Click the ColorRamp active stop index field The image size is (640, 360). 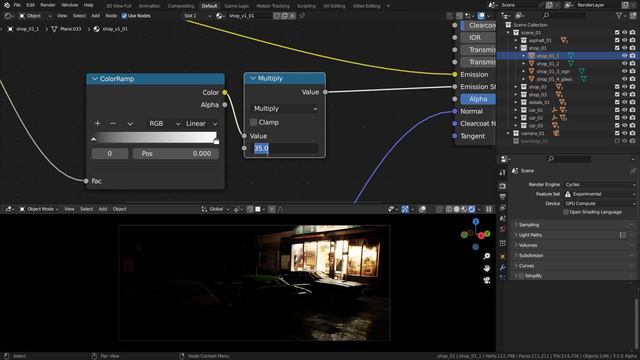pos(109,153)
